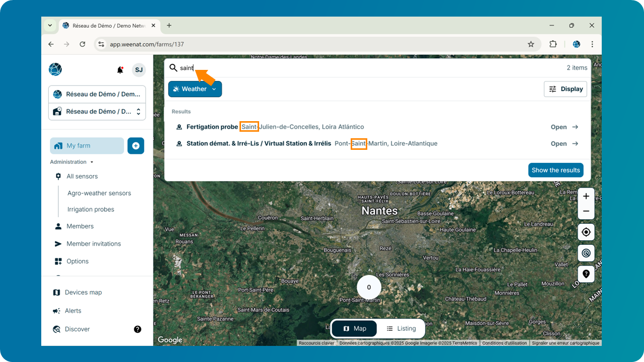This screenshot has width=644, height=362.
Task: Click the Station démat. result sensor icon
Action: [179, 144]
